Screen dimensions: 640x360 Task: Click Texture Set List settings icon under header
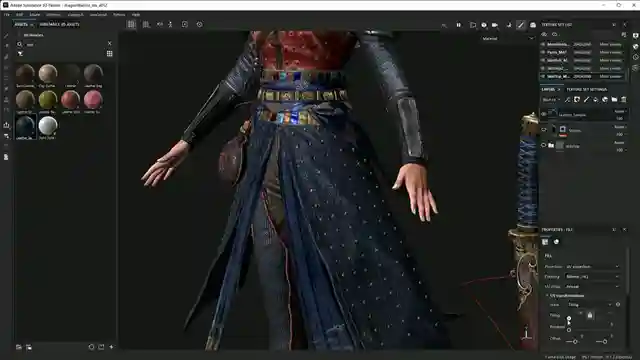(x=624, y=35)
